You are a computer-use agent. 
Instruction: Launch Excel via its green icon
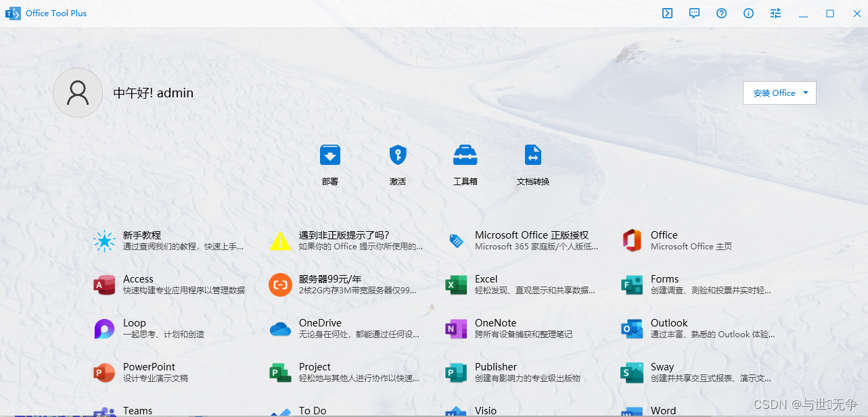click(x=456, y=285)
